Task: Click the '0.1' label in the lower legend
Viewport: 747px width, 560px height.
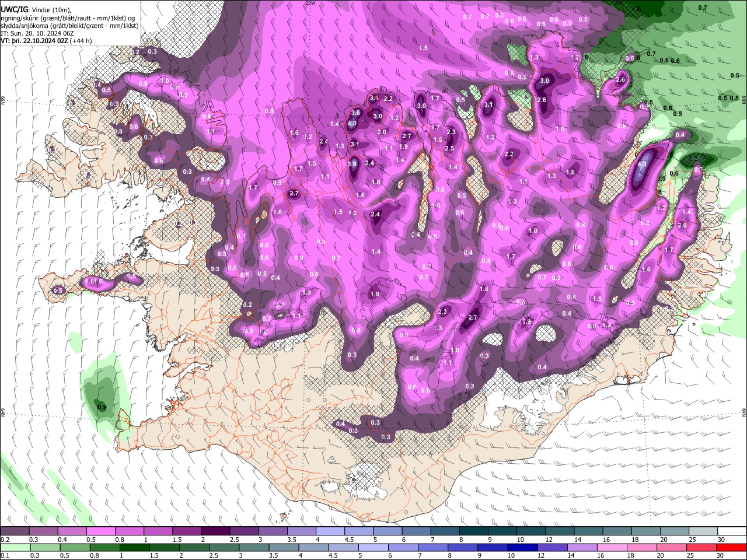Action: (4, 556)
